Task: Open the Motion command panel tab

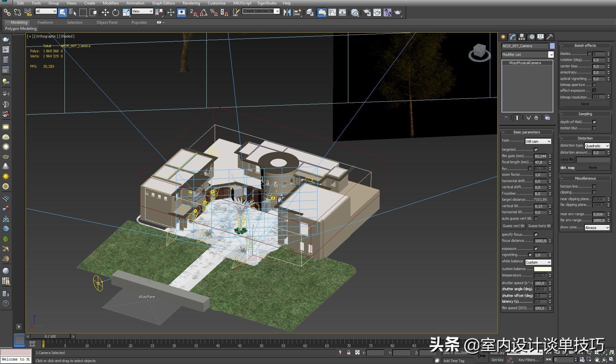Action: [531, 37]
